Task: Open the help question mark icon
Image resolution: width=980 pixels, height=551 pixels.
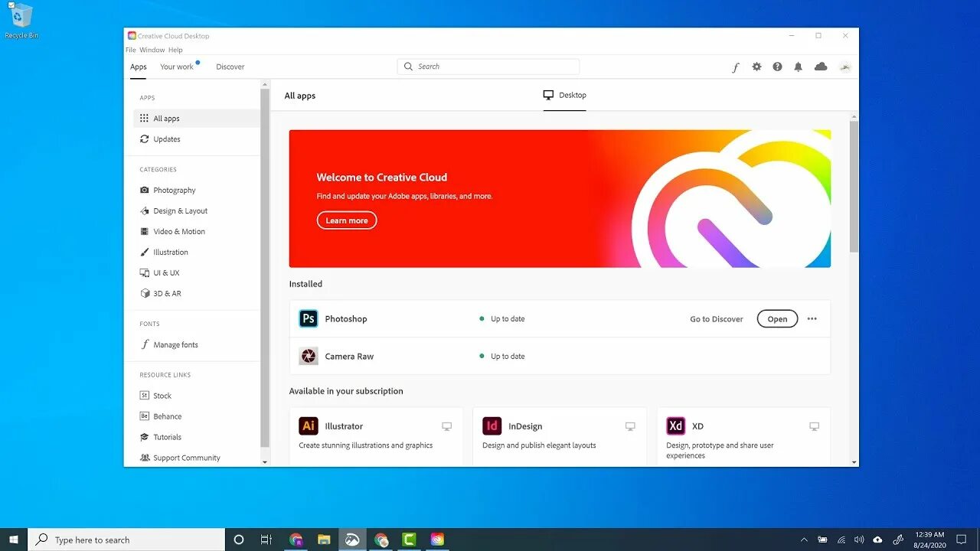Action: coord(777,67)
